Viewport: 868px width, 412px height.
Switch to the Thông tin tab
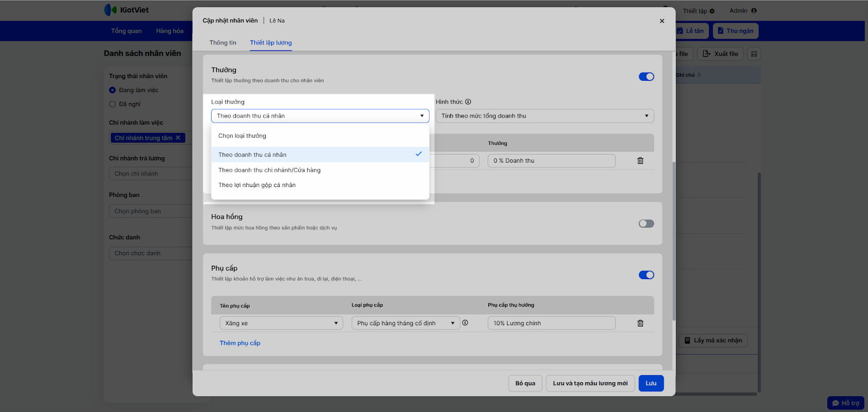pyautogui.click(x=223, y=43)
